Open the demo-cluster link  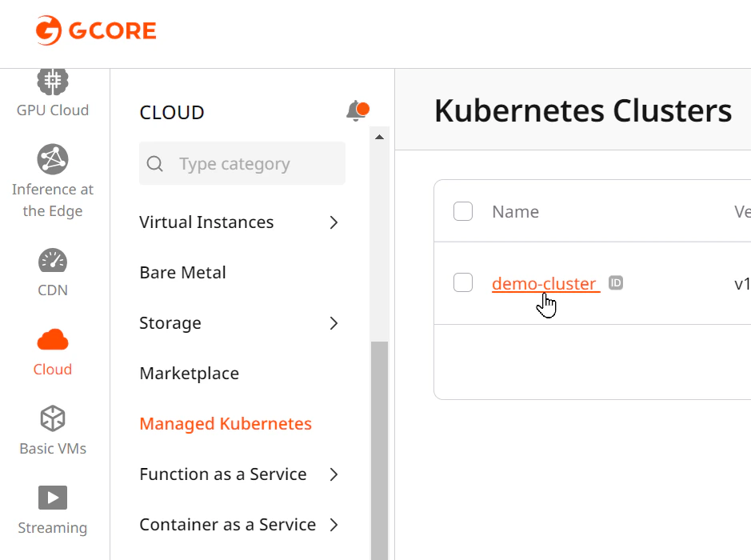point(545,283)
